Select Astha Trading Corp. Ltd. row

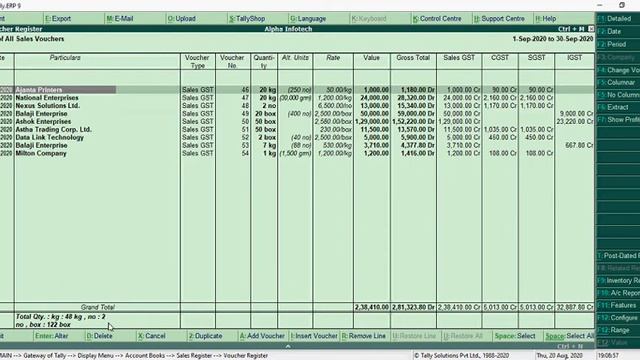296,129
